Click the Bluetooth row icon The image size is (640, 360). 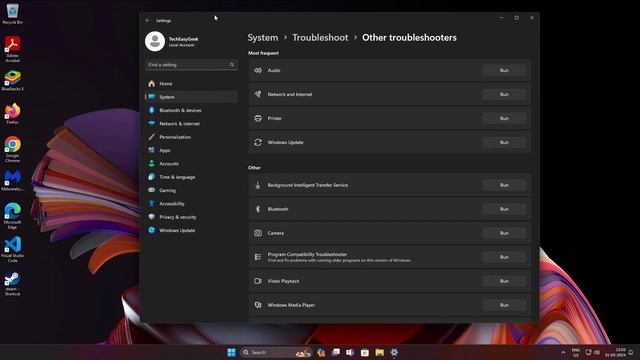(258, 209)
